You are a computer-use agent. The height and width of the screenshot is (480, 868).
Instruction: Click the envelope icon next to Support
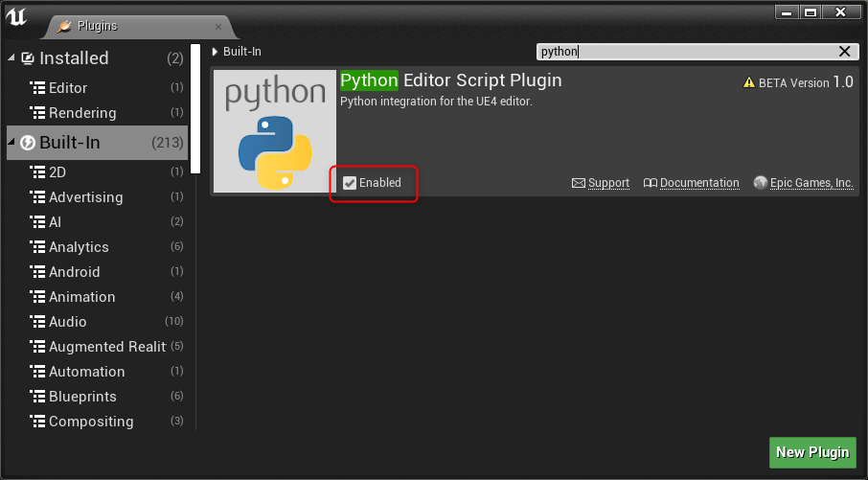(x=579, y=183)
